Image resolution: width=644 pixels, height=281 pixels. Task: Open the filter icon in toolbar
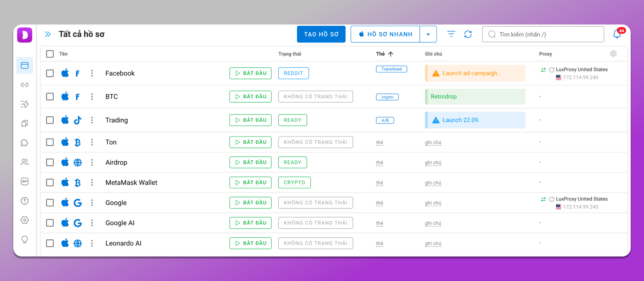click(451, 34)
